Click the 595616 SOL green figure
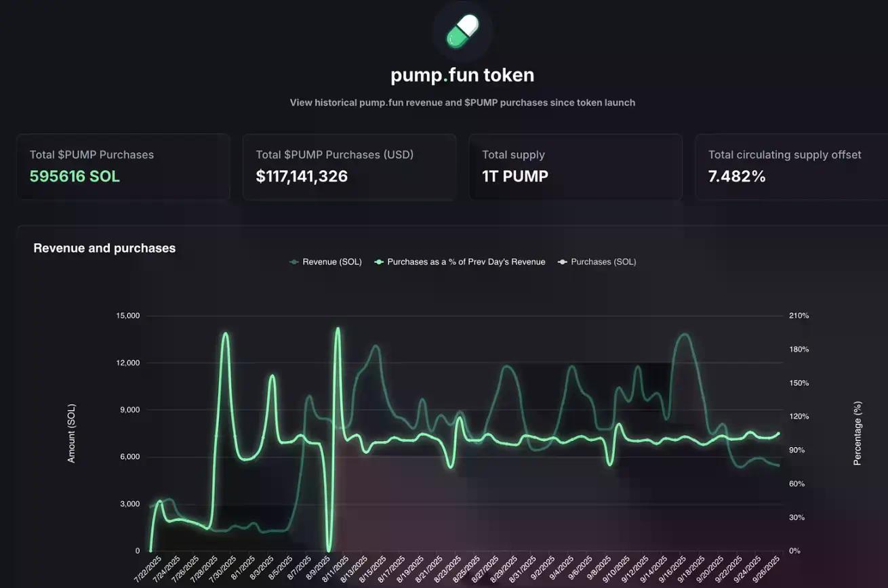 click(x=75, y=177)
